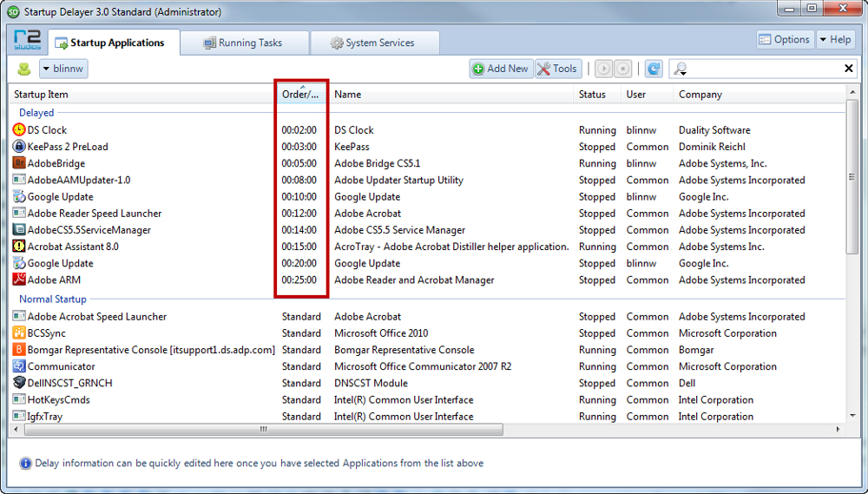
Task: Click the Google Update icon at 00:20:00
Action: [19, 262]
